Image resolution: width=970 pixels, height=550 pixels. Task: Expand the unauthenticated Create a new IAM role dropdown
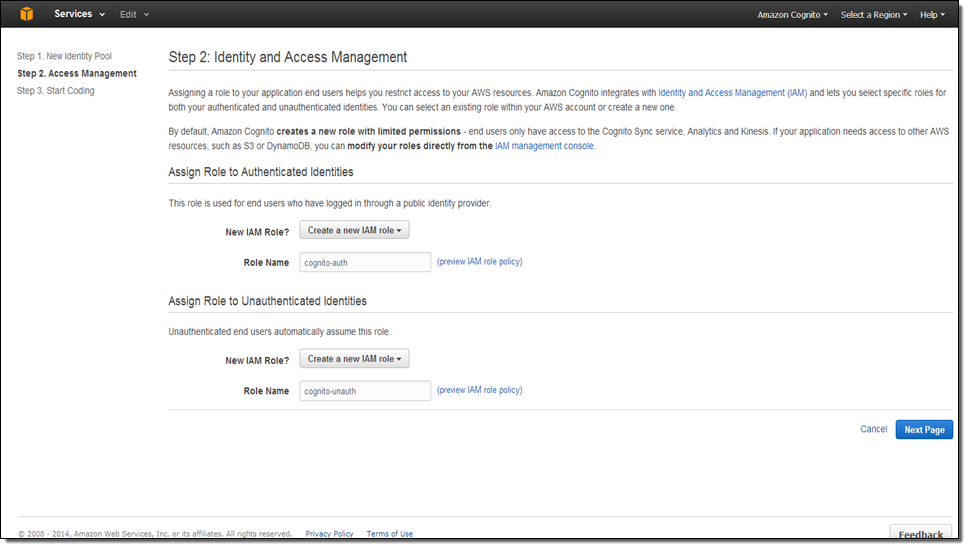pos(354,359)
